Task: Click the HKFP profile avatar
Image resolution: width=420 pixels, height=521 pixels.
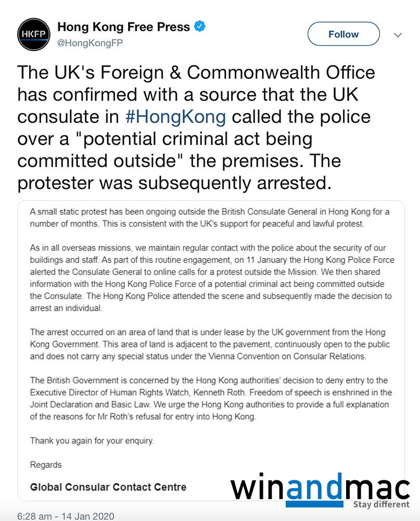Action: point(34,35)
